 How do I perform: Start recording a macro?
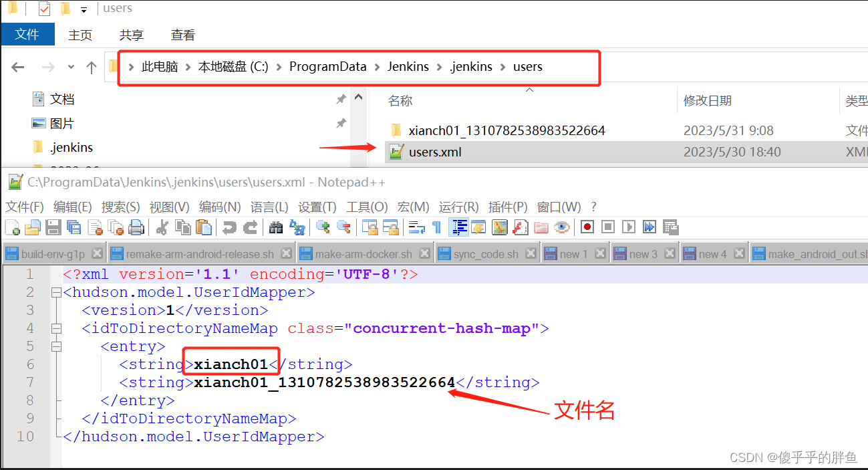587,227
